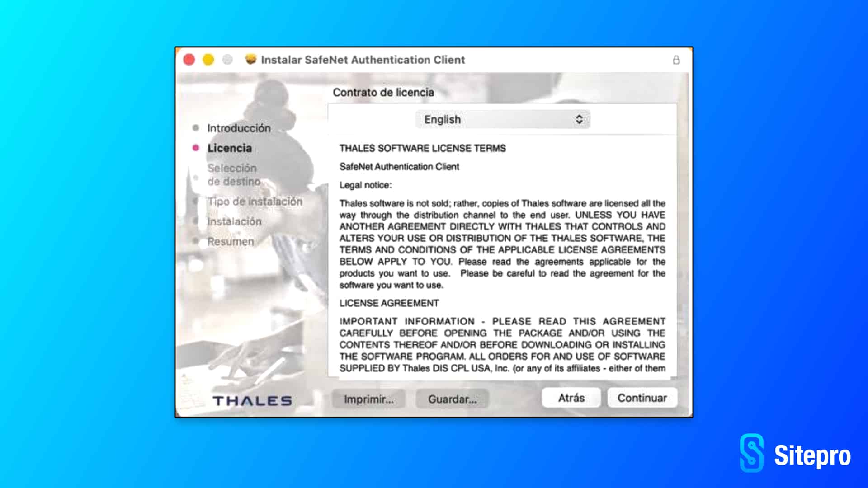Viewport: 868px width, 488px height.
Task: Click the THALES SOFTWARE LICENSE TERMS heading
Action: 423,148
